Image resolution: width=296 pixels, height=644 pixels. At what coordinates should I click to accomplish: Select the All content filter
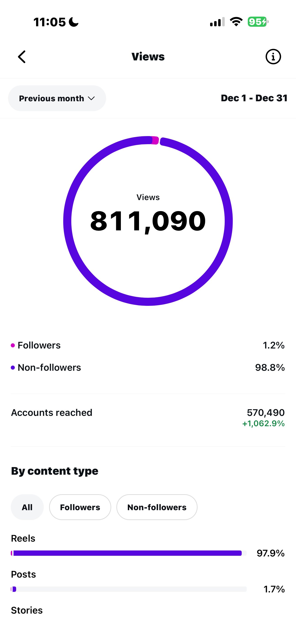pyautogui.click(x=27, y=507)
